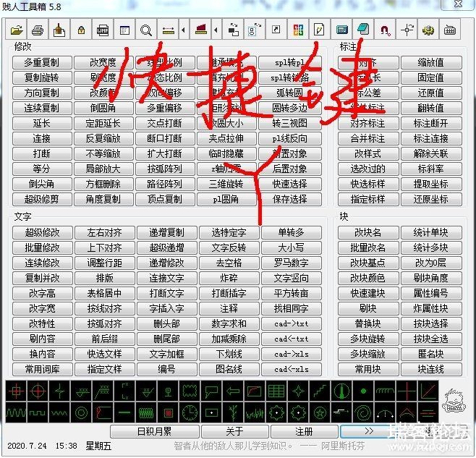Click the 日积月累 button

pyautogui.click(x=154, y=431)
